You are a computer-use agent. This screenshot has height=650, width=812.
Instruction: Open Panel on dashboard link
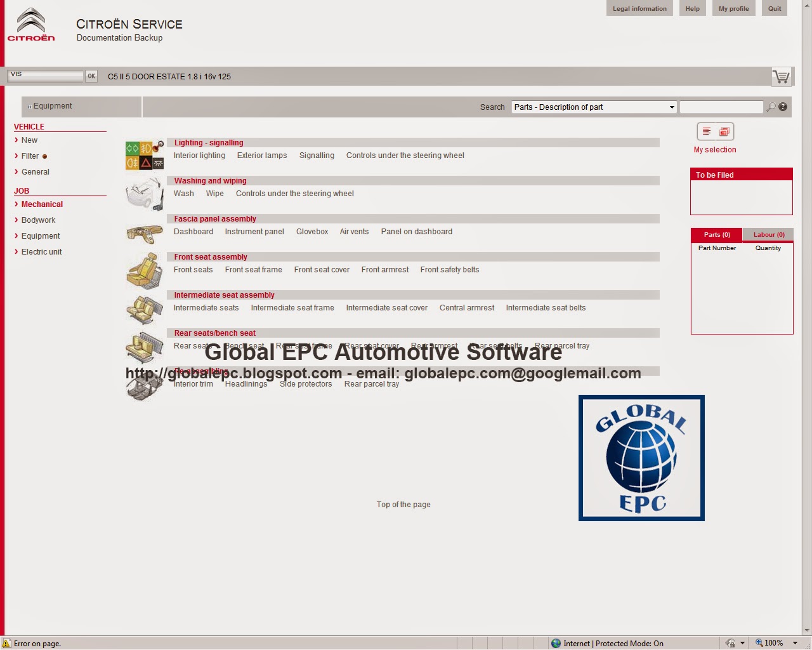click(x=417, y=232)
